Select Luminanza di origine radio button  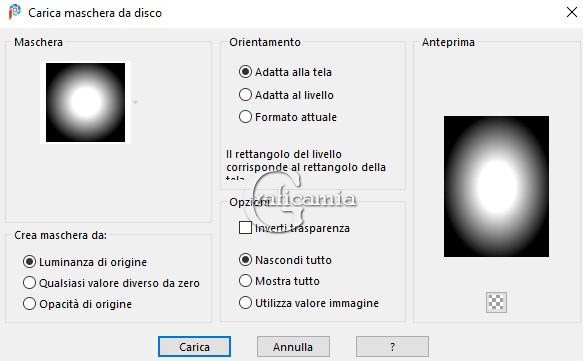(x=85, y=262)
